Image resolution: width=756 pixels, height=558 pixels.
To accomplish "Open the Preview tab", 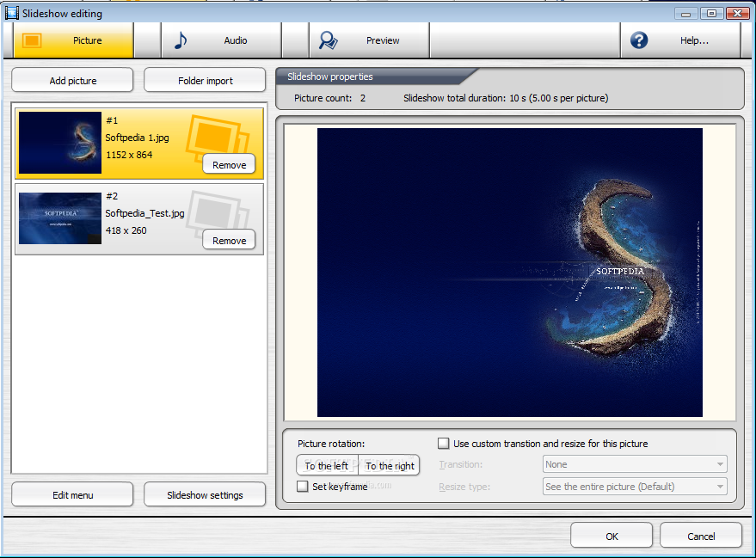I will (369, 40).
